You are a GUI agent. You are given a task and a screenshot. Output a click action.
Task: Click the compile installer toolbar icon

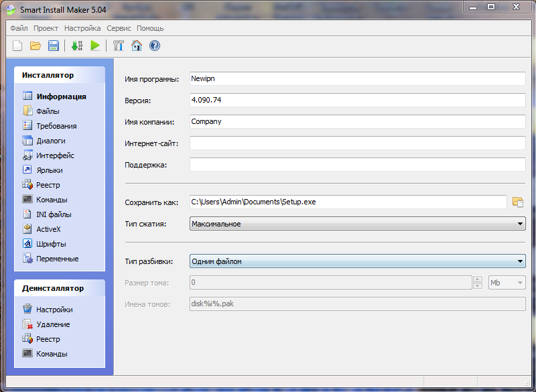(77, 46)
